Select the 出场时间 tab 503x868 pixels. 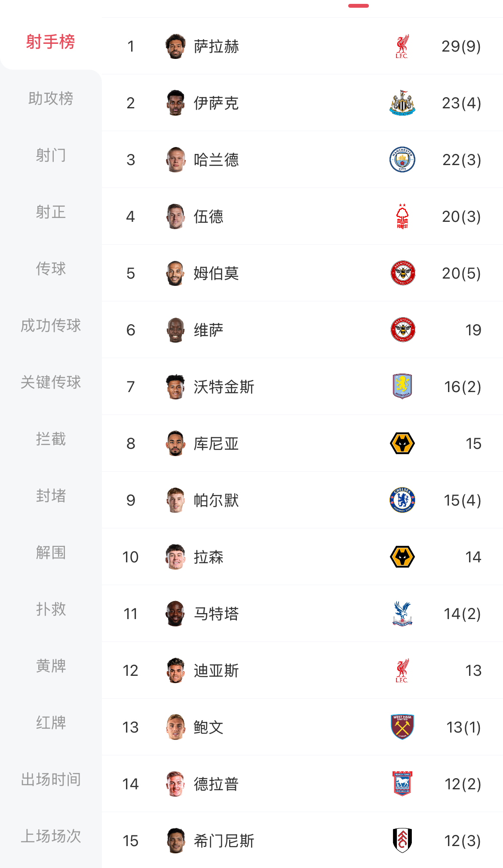(x=51, y=779)
